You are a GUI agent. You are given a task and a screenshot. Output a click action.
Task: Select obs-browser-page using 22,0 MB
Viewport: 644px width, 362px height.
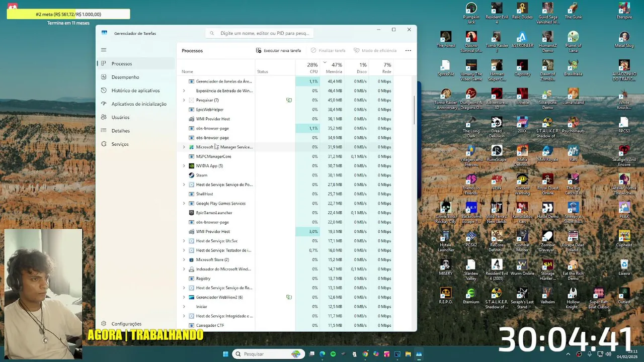286,222
